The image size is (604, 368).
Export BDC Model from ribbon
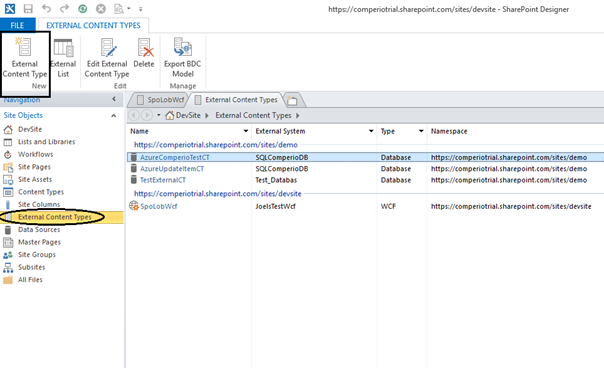pyautogui.click(x=183, y=58)
